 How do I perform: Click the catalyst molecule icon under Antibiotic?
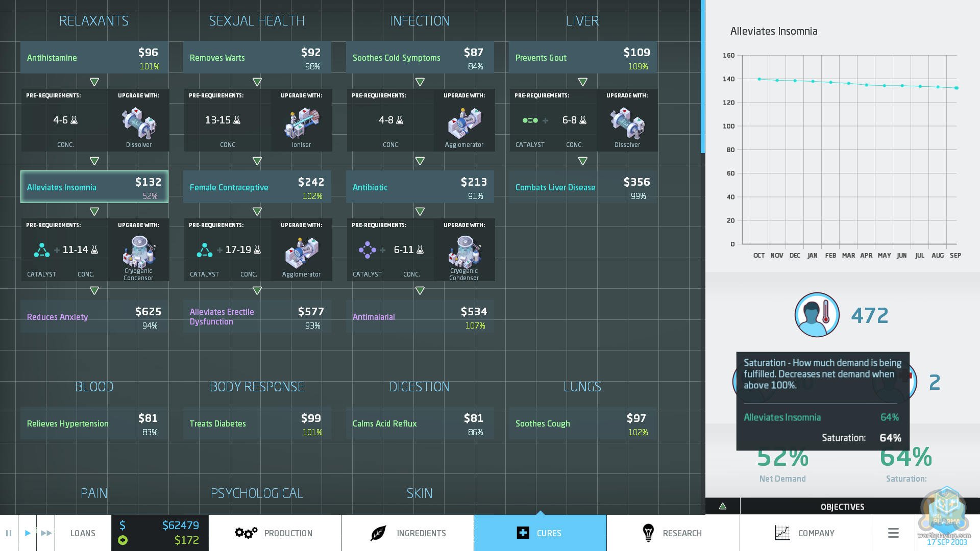point(367,250)
